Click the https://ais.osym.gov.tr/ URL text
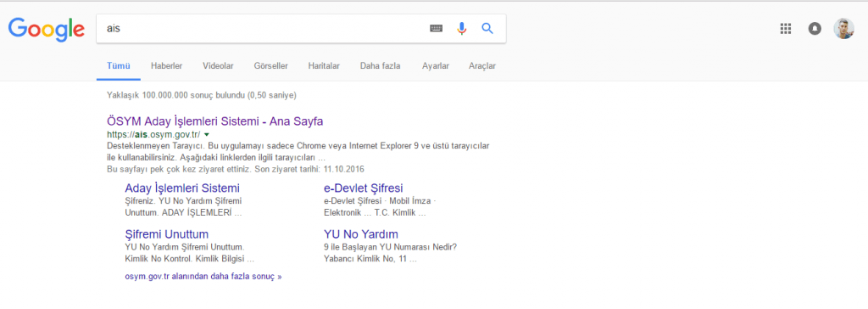The image size is (868, 309). click(x=153, y=135)
